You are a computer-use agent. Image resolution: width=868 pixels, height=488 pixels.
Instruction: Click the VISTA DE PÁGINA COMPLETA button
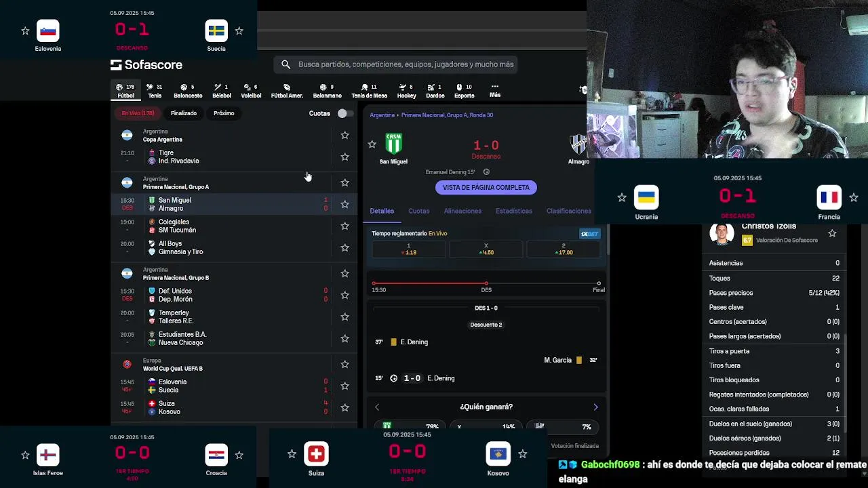coord(486,188)
